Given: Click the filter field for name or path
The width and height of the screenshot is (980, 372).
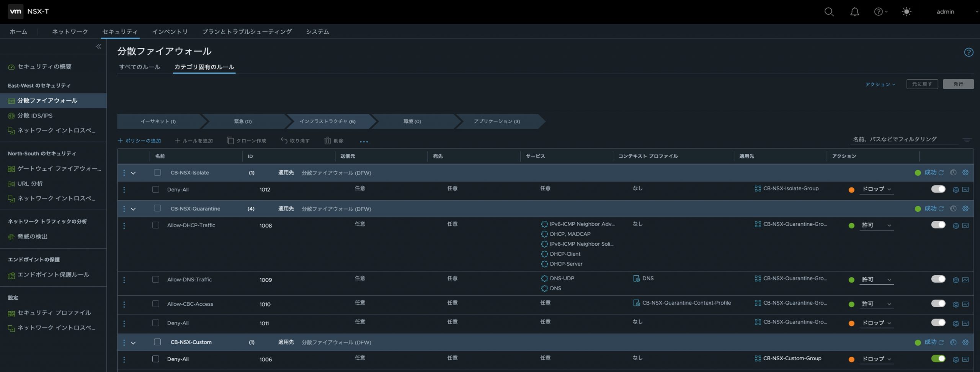Looking at the screenshot, I should click(x=903, y=140).
